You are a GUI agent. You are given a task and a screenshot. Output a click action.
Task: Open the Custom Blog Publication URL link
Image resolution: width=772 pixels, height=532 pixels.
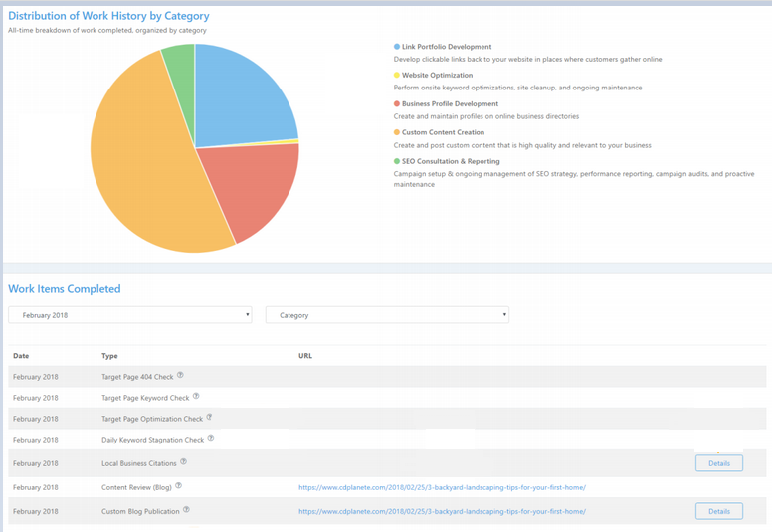point(442,511)
